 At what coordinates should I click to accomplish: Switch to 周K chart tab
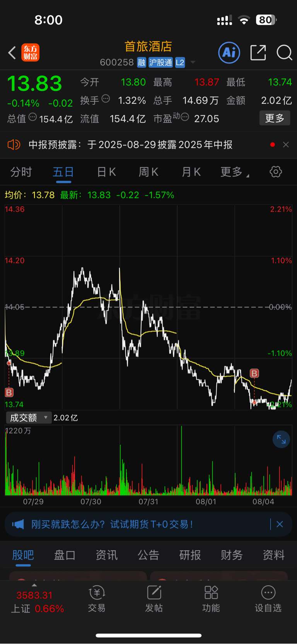coord(148,172)
